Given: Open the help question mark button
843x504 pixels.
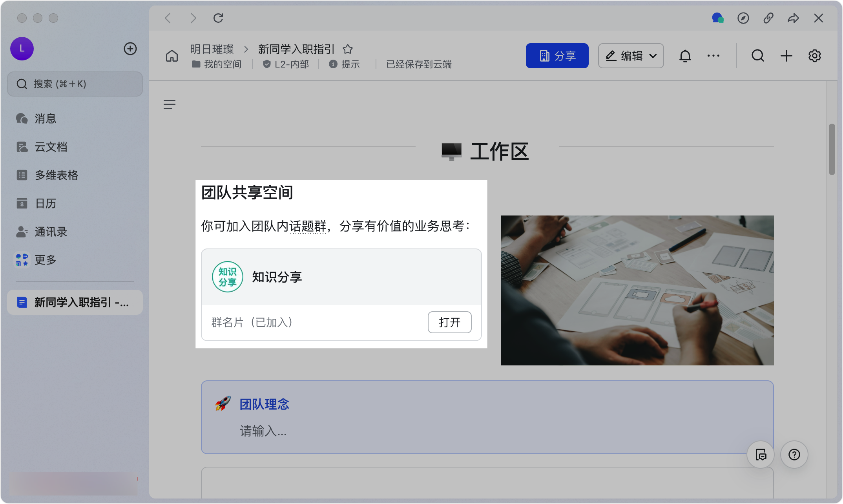Looking at the screenshot, I should coord(794,455).
